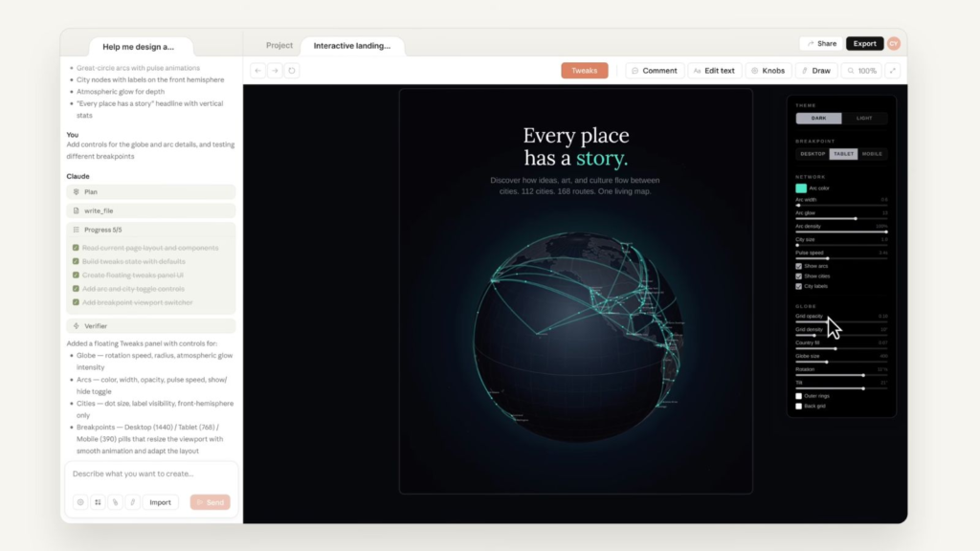Expand the Verifier step
The image size is (980, 551).
click(x=150, y=326)
